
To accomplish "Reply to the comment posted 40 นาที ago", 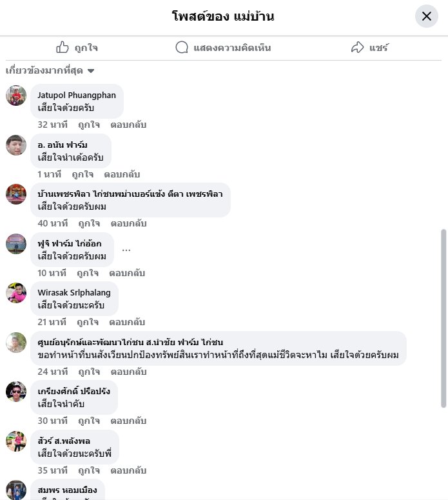I will click(x=128, y=223).
